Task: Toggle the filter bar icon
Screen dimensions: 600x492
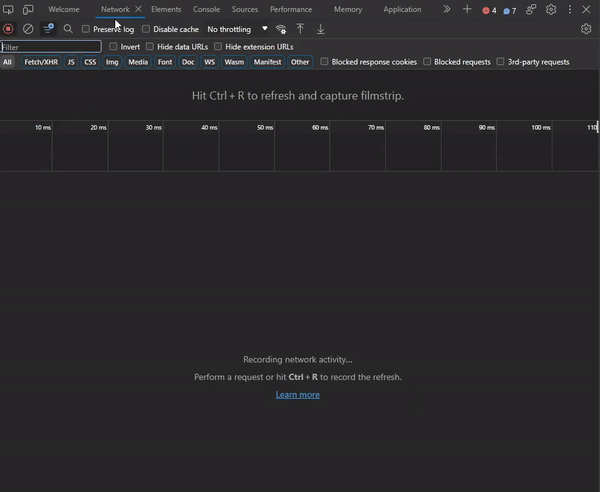Action: [48, 29]
